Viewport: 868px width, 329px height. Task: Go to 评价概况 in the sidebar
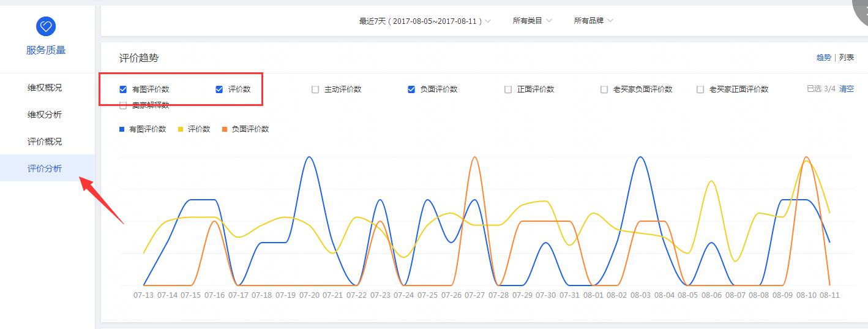(45, 142)
